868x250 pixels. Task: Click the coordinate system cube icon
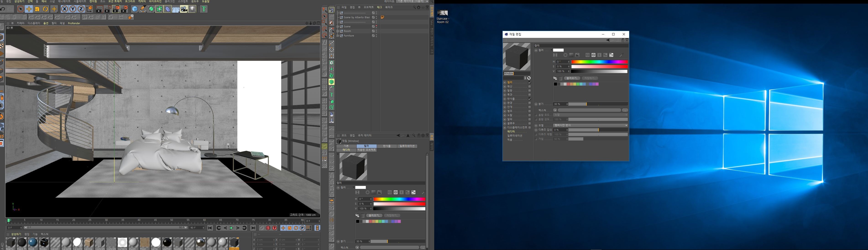90,9
